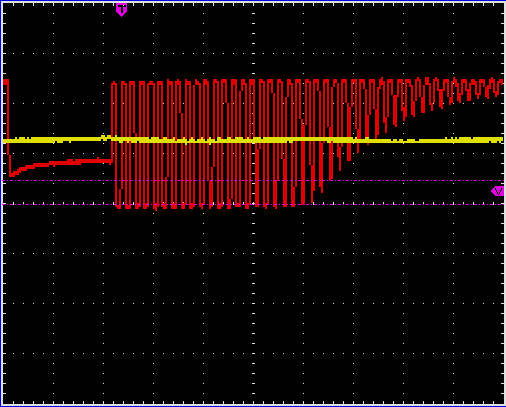Select the lower magenta dashed cursor line

253,204
